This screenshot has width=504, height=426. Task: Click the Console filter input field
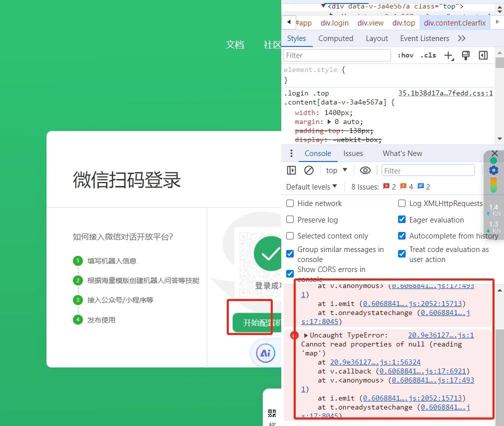click(x=428, y=170)
